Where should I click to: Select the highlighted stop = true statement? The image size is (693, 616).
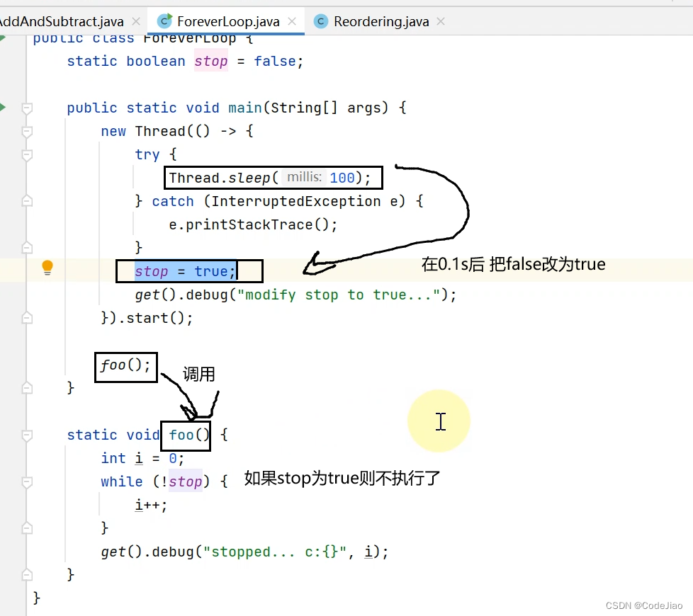186,271
